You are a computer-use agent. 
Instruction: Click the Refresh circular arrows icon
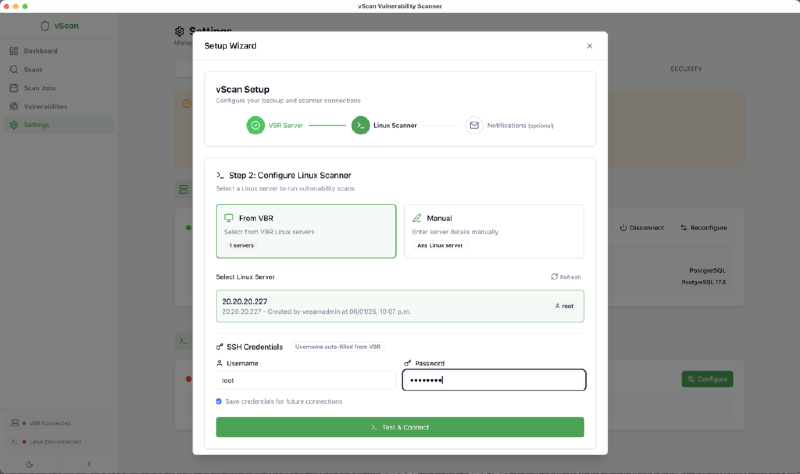coord(554,277)
